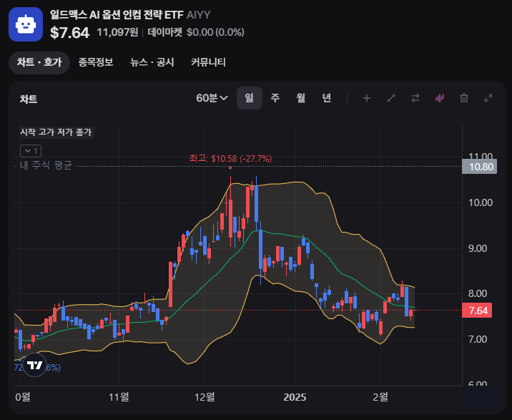
Task: Collapse the indicator legend with chevron 1
Action: [31, 151]
